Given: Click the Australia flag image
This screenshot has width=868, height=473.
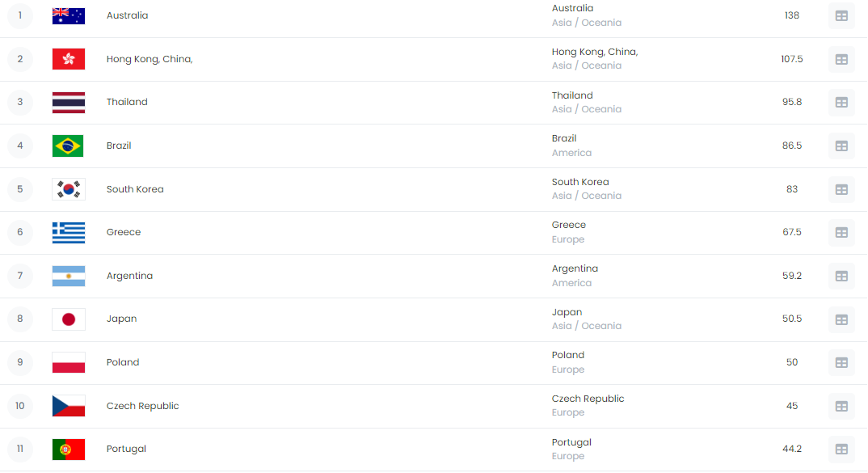Looking at the screenshot, I should click(69, 15).
